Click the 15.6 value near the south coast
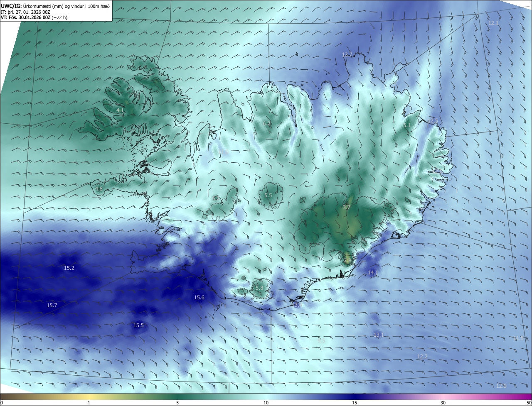 (199, 297)
